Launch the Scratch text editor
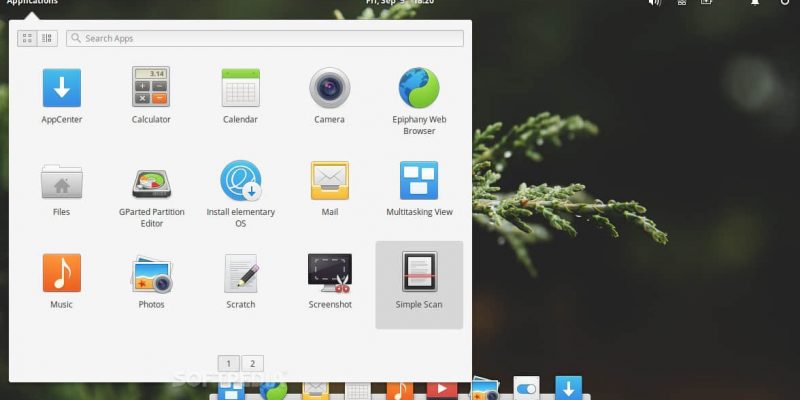Viewport: 800px width, 400px height. point(241,273)
